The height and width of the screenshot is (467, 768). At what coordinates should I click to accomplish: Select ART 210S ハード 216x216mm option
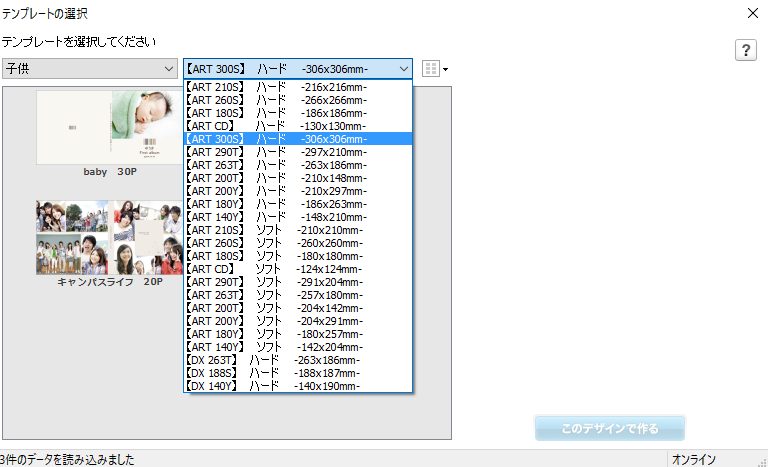click(x=298, y=87)
